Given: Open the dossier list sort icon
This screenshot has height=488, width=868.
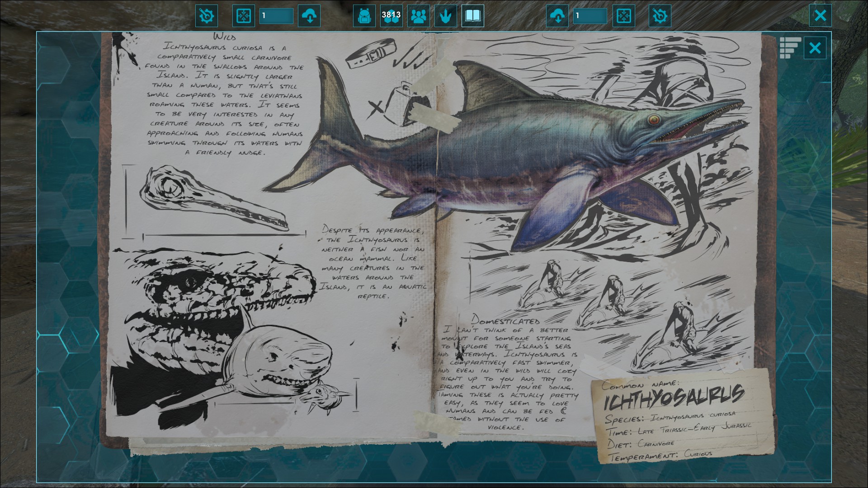Looking at the screenshot, I should [790, 48].
